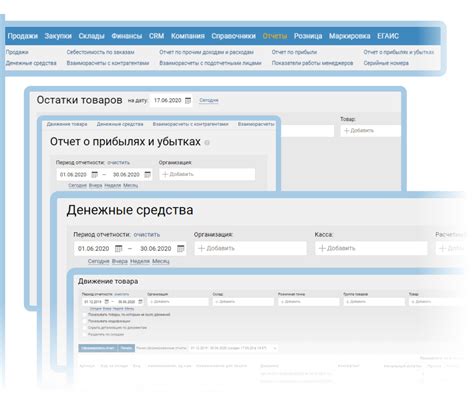This screenshot has width=474, height=401.
Task: Open the Склады menu
Action: point(91,36)
